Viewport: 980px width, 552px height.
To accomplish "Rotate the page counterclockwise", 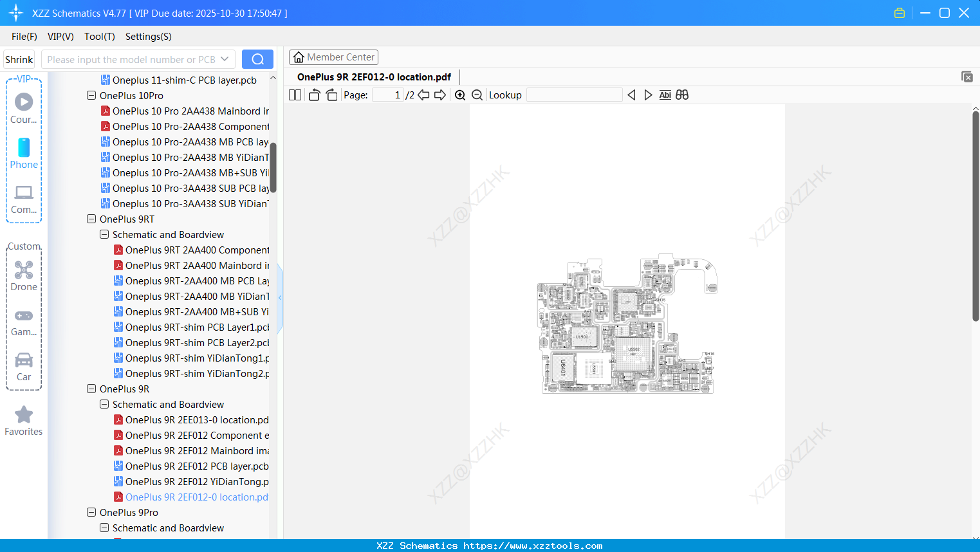I will pyautogui.click(x=313, y=95).
